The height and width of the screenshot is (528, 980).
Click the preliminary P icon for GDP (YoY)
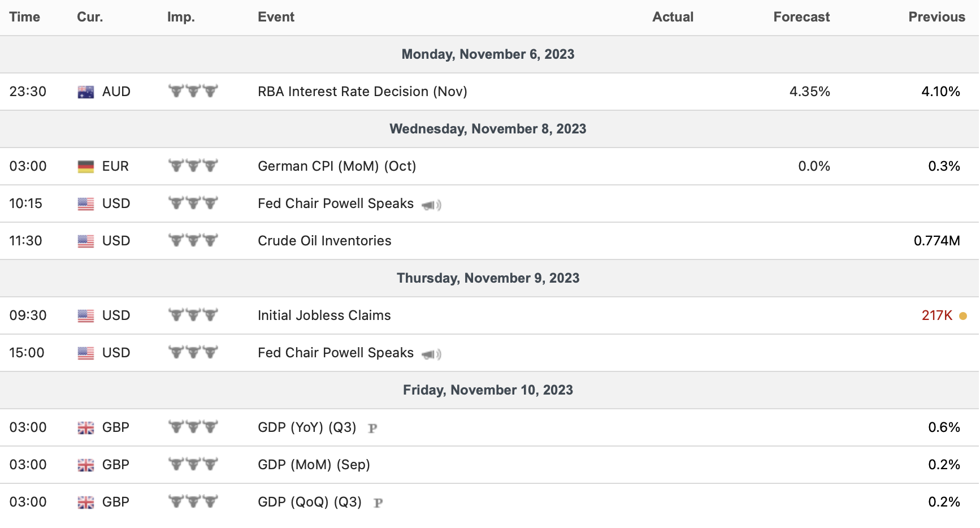(372, 429)
